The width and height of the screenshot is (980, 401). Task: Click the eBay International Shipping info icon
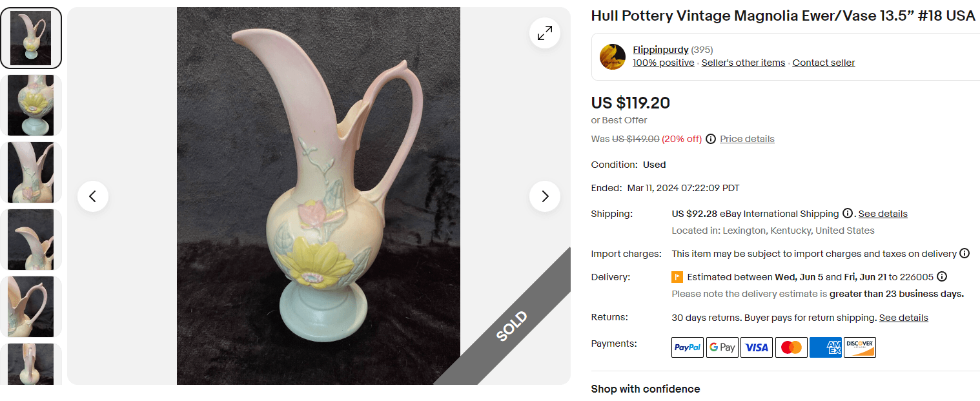(846, 213)
